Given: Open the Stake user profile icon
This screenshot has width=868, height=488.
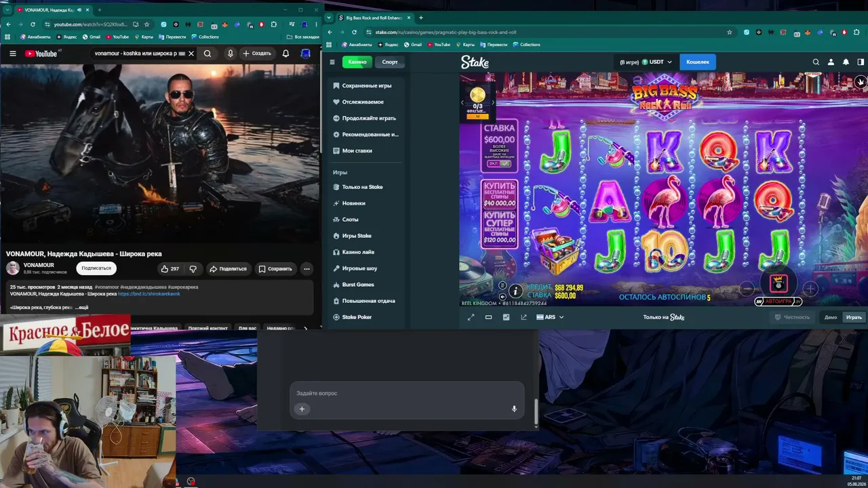Looking at the screenshot, I should (x=831, y=62).
